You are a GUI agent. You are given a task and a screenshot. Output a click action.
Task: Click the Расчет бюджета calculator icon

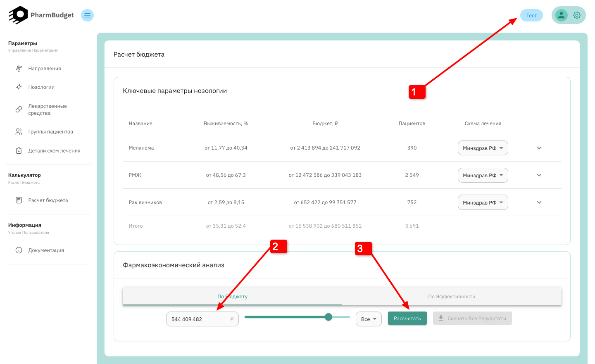pos(19,200)
